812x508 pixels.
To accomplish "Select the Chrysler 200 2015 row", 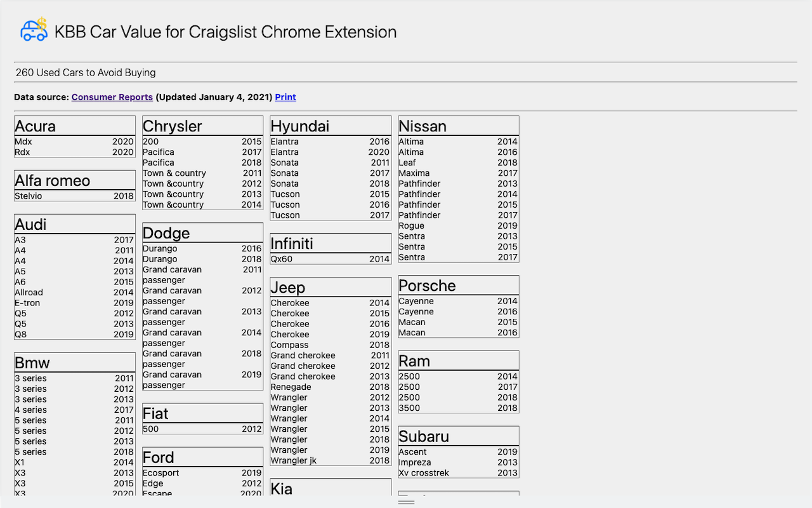I will (203, 142).
